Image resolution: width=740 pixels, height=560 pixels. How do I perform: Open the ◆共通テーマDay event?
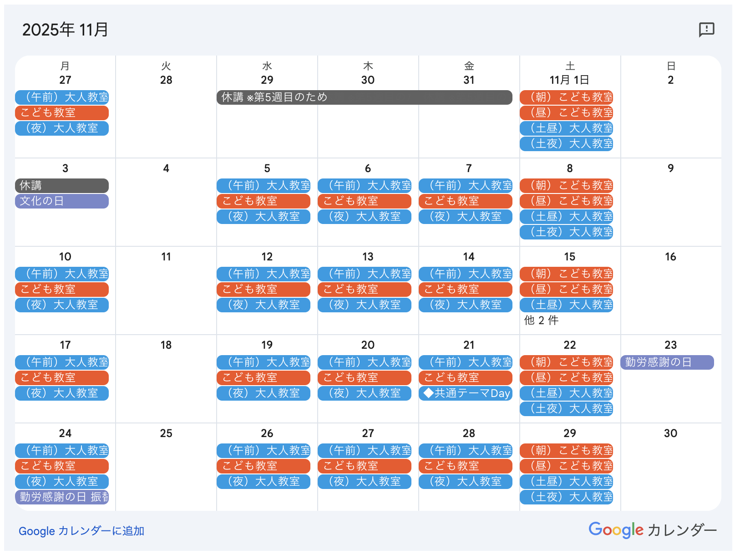tap(465, 393)
